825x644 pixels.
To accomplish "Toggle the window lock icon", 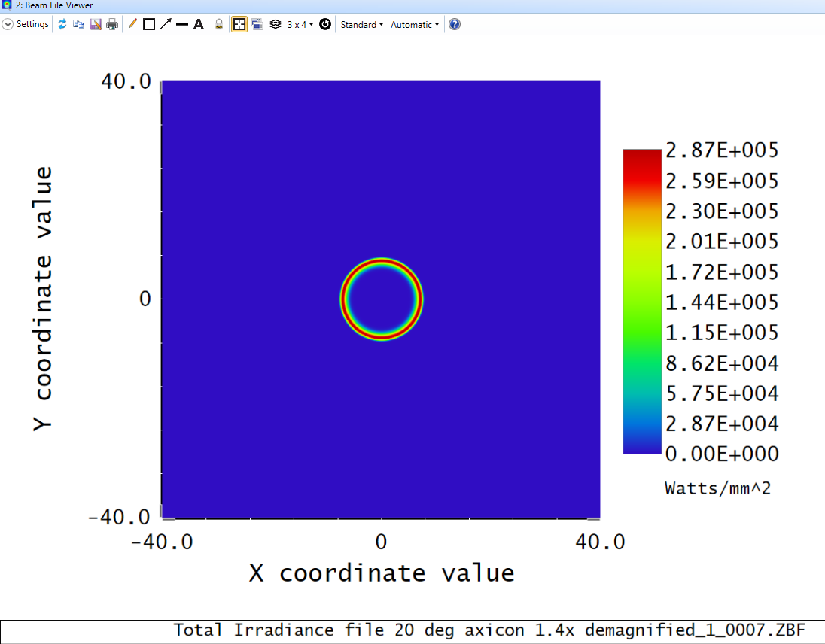I will 219,24.
